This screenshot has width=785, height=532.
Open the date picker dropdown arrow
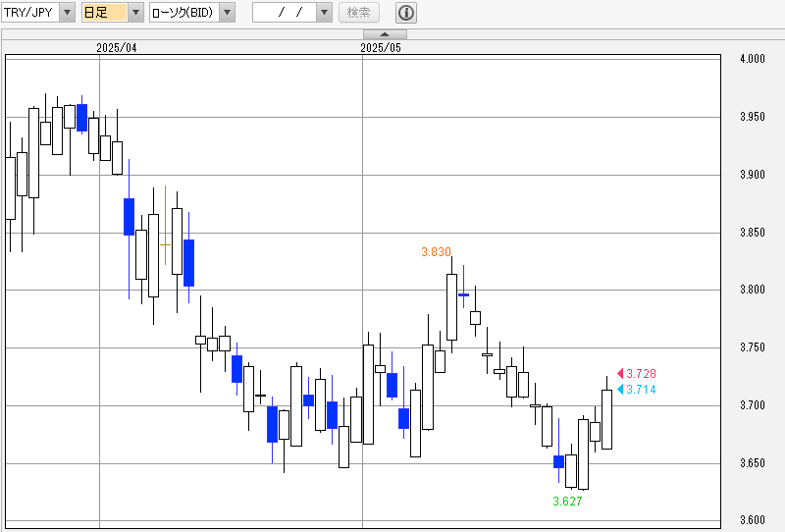pos(325,13)
